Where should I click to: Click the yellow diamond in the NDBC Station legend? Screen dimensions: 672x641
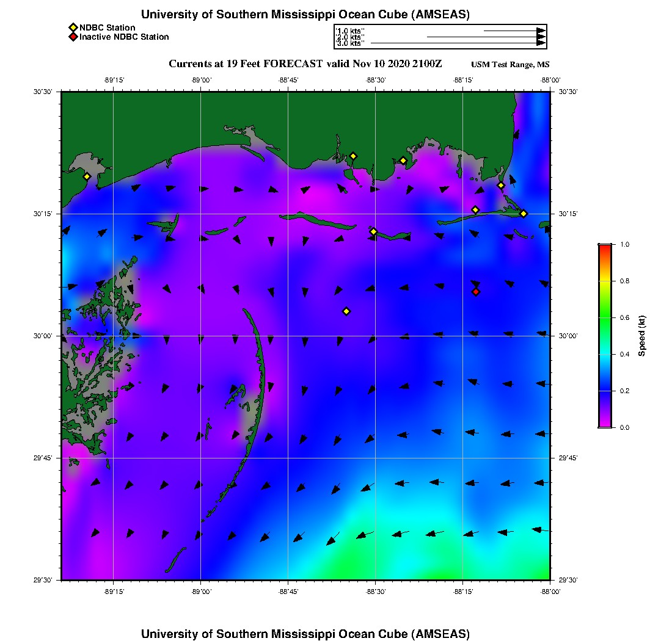(x=73, y=27)
